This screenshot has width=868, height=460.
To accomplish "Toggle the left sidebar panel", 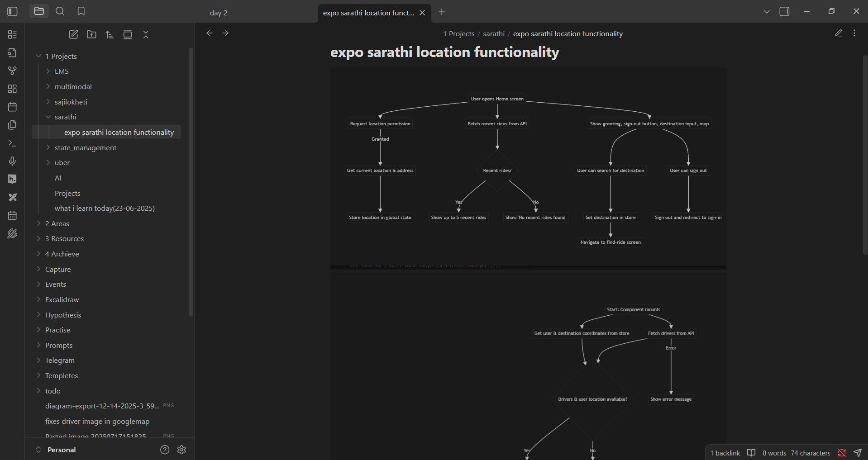I will click(12, 11).
